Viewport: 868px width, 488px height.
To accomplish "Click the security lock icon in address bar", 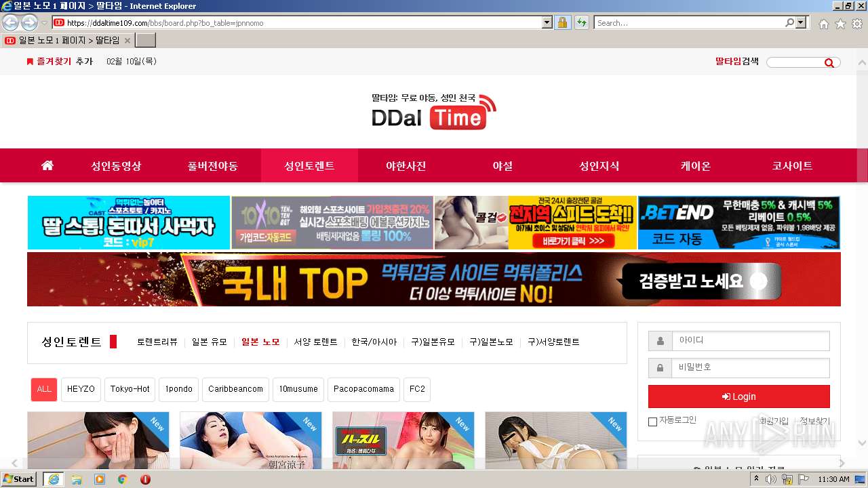I will [x=562, y=23].
